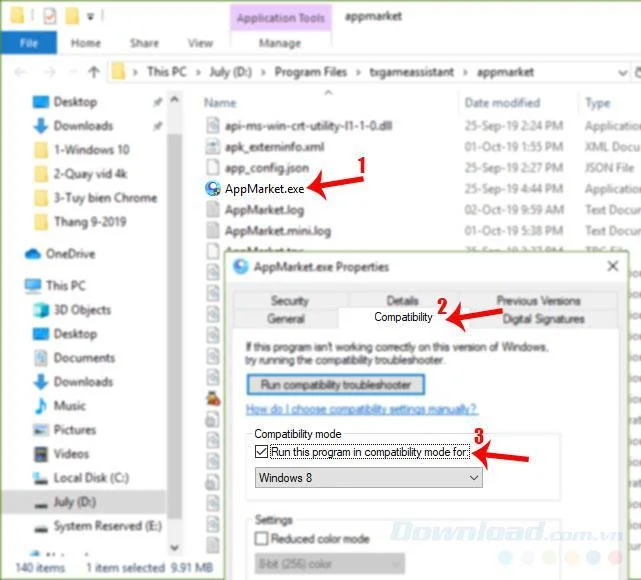The image size is (641, 580).
Task: Open the Digital Signatures tab
Action: click(543, 319)
